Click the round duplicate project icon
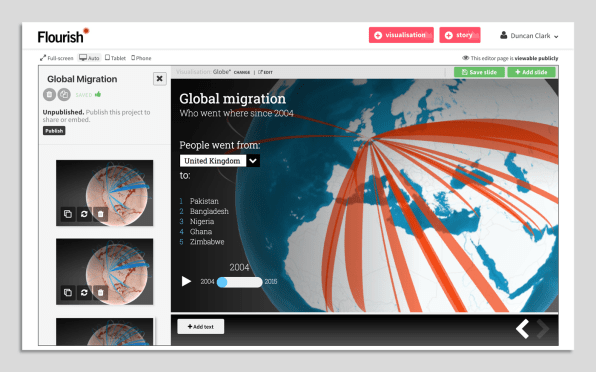Viewport: 596px width, 372px height. point(64,94)
